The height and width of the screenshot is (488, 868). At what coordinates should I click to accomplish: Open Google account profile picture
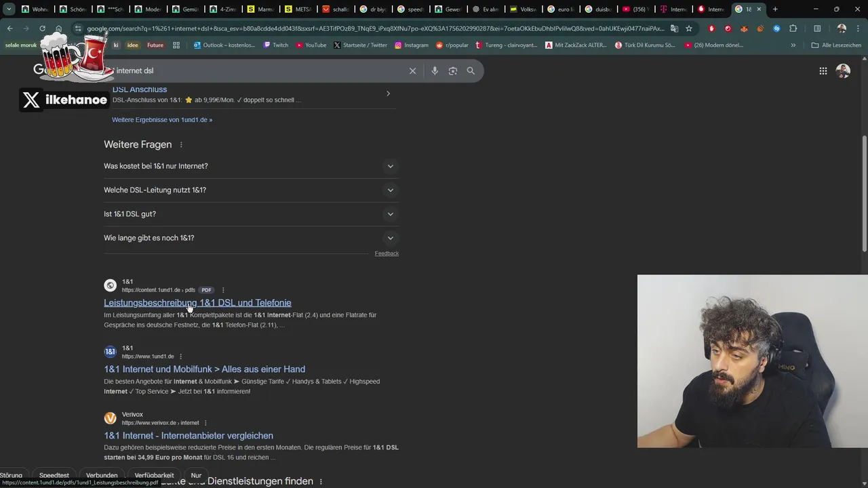pos(843,70)
